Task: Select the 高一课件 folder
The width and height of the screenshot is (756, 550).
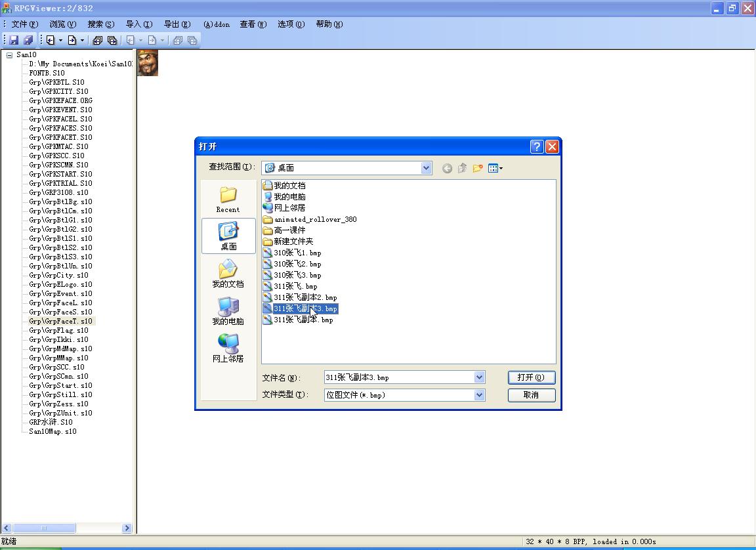Action: coord(284,230)
